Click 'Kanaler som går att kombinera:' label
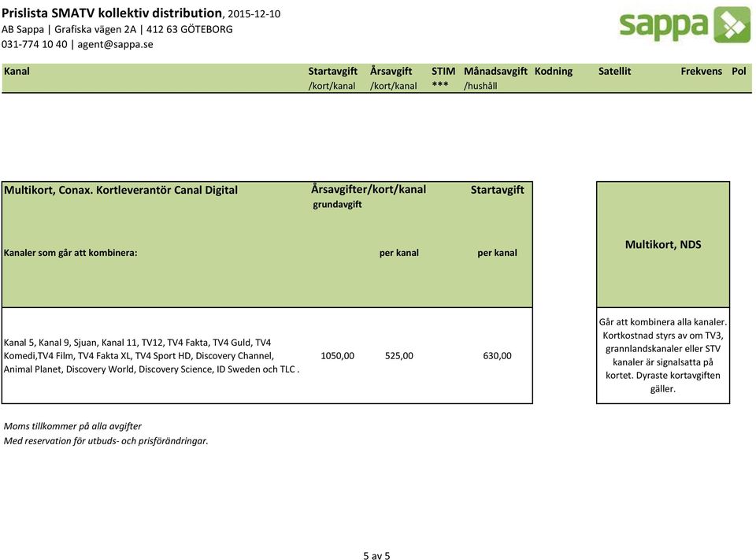The image size is (756, 560). tap(70, 253)
